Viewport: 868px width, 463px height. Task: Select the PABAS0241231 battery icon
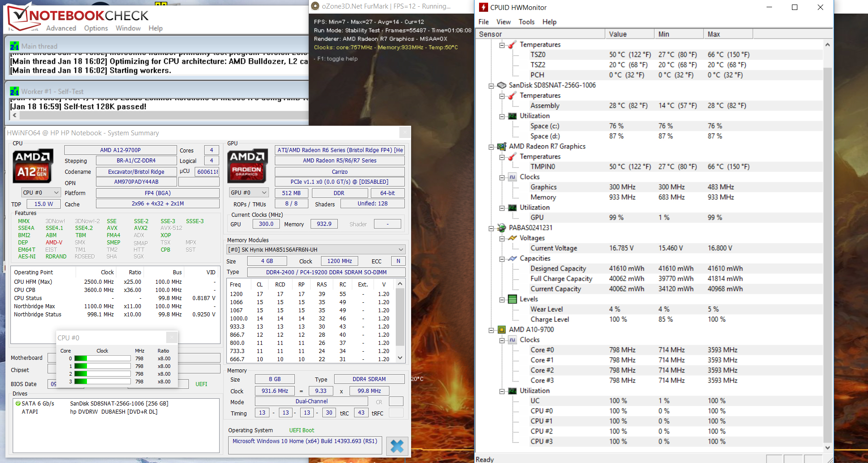[502, 228]
